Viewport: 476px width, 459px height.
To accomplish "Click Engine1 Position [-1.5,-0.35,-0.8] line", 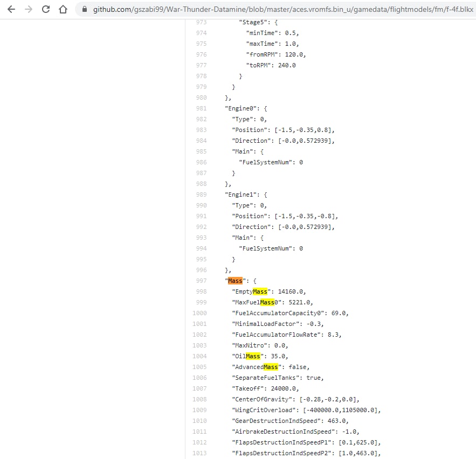I will (285, 216).
